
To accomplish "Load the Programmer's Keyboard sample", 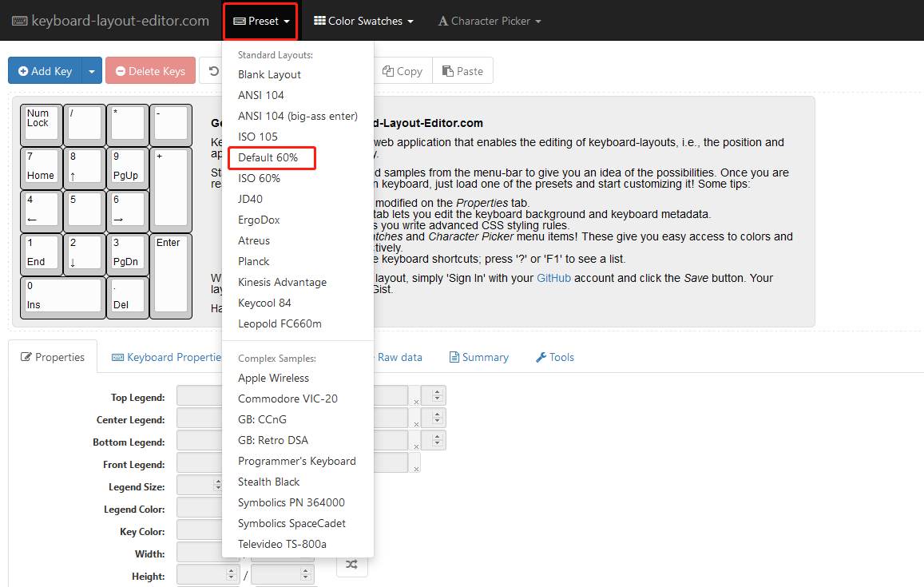I will click(297, 461).
